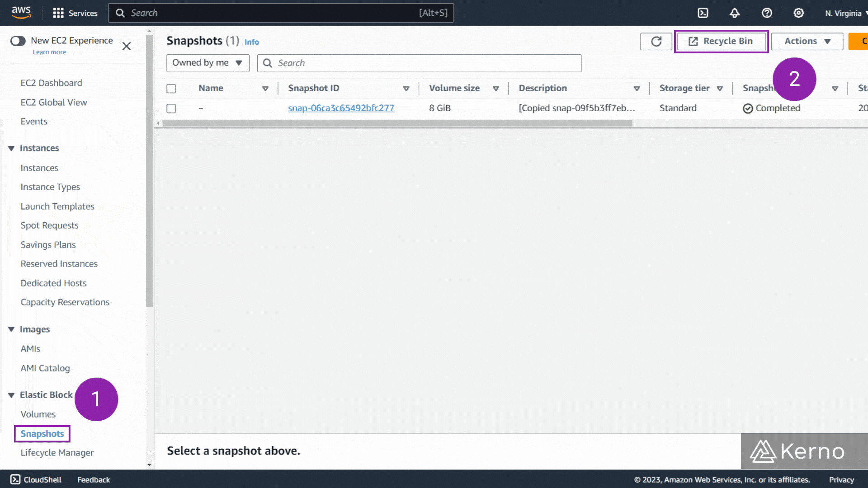This screenshot has width=868, height=488.
Task: Sort by Description column arrow
Action: (x=637, y=89)
